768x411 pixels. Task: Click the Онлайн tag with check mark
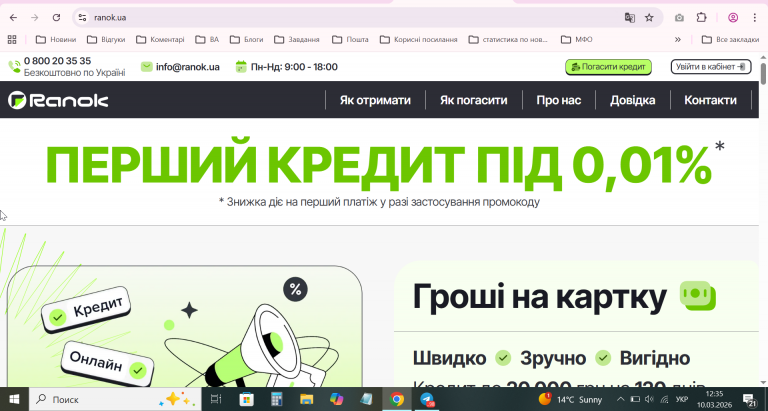[107, 363]
